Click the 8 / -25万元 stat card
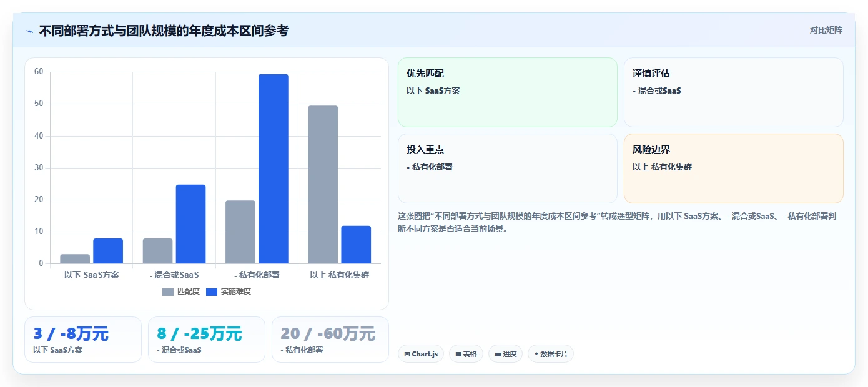This screenshot has height=387, width=868. coord(207,340)
